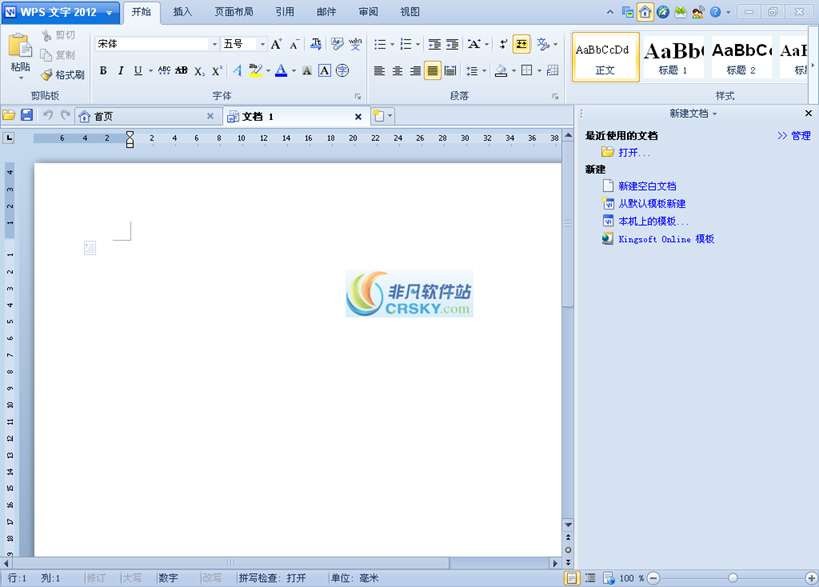Open the font name box 宋体
Image resolution: width=819 pixels, height=587 pixels.
[x=157, y=44]
